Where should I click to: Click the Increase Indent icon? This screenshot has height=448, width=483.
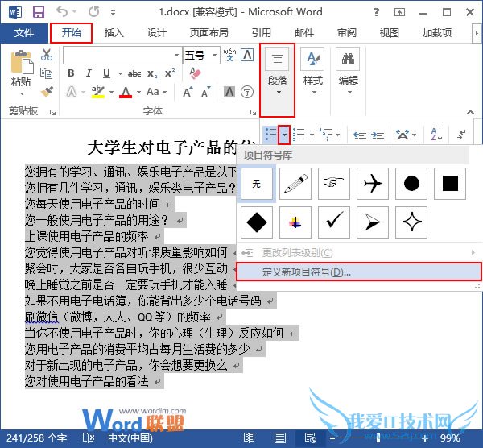[378, 135]
